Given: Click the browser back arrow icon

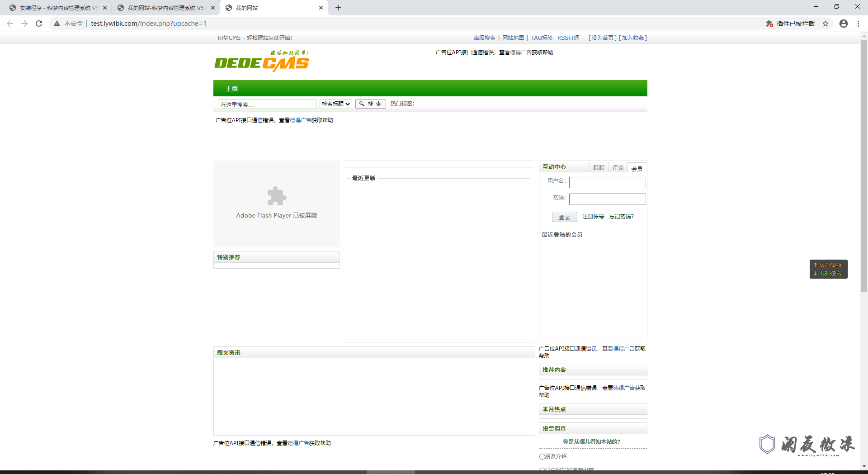Looking at the screenshot, I should click(9, 24).
